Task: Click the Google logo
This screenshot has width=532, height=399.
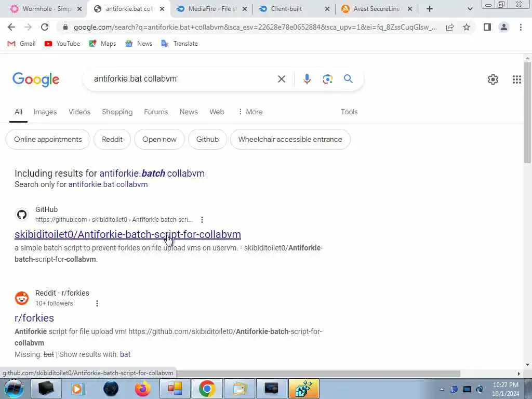Action: click(x=36, y=79)
